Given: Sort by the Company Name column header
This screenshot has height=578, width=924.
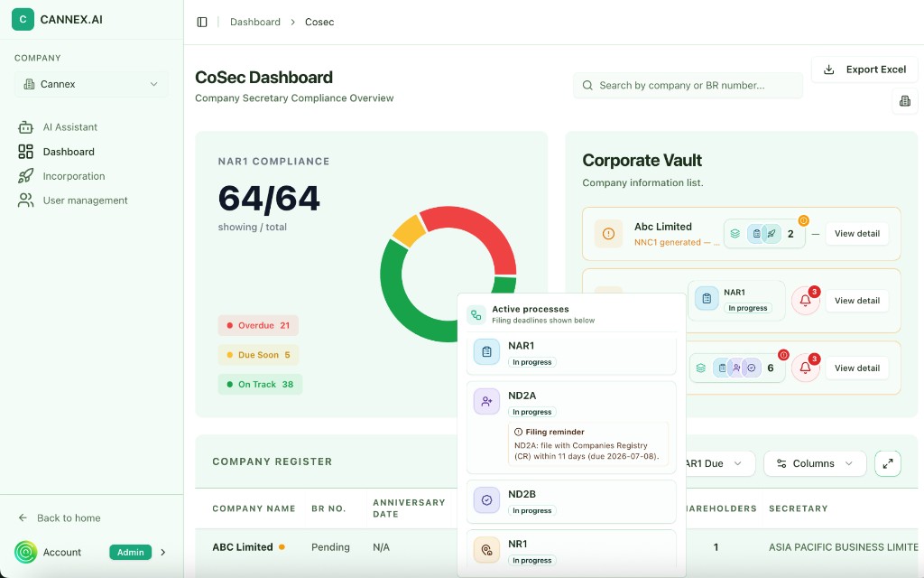Looking at the screenshot, I should tap(254, 508).
